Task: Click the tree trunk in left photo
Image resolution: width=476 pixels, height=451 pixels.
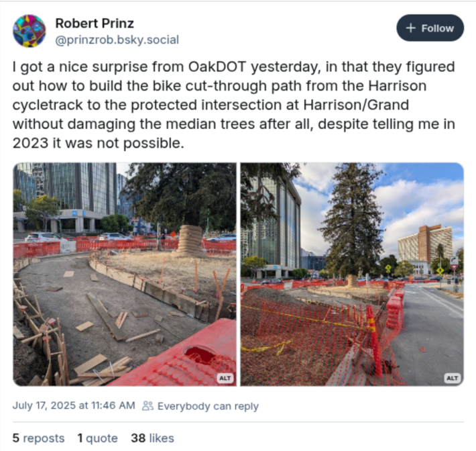Action: (x=190, y=241)
